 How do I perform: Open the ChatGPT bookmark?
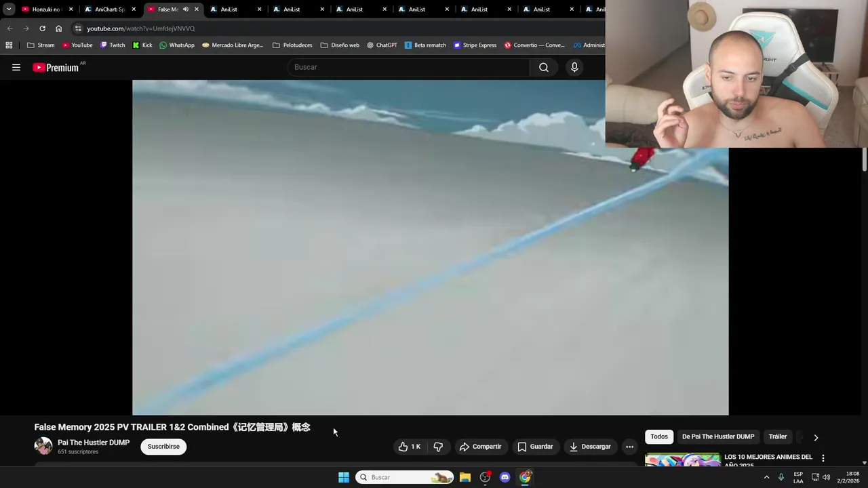(x=382, y=45)
